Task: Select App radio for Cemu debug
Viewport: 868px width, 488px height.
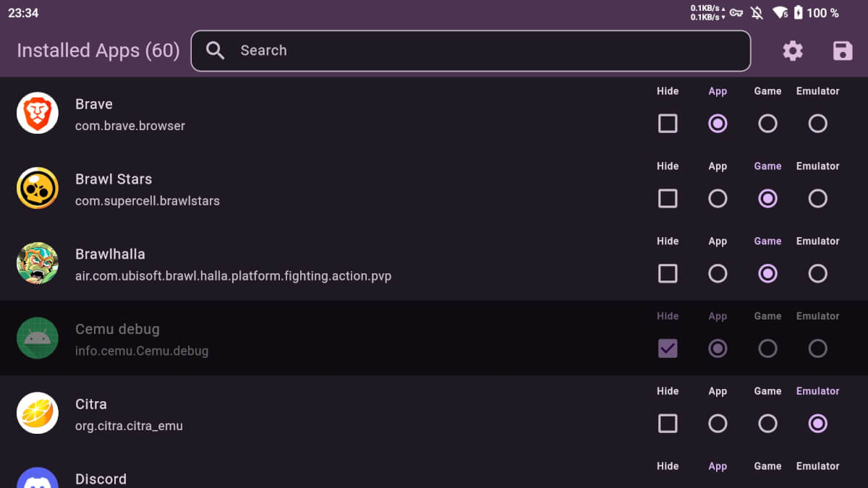Action: coord(718,348)
